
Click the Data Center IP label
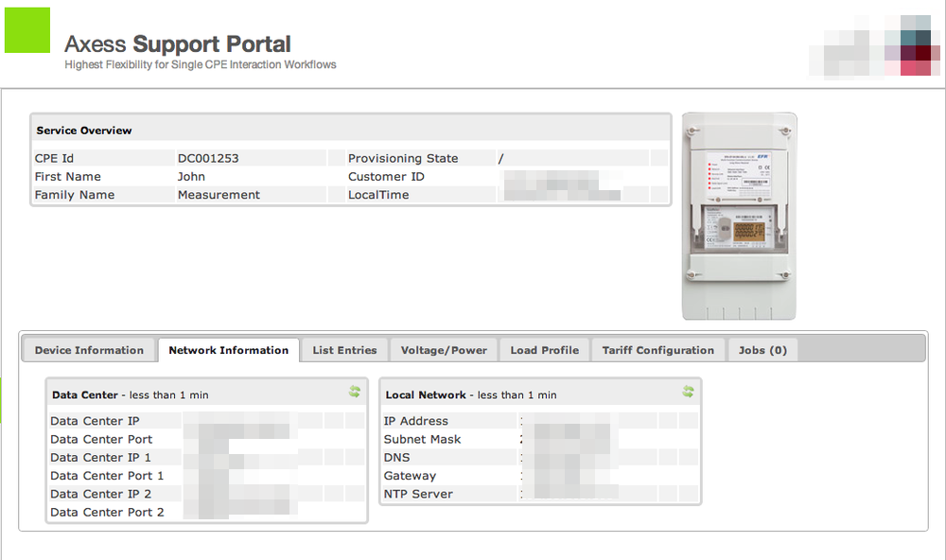pyautogui.click(x=95, y=421)
